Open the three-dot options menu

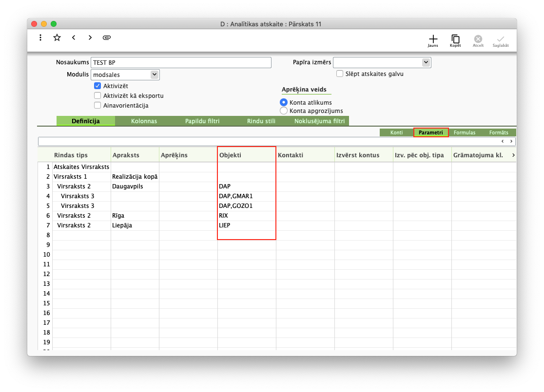pyautogui.click(x=40, y=37)
